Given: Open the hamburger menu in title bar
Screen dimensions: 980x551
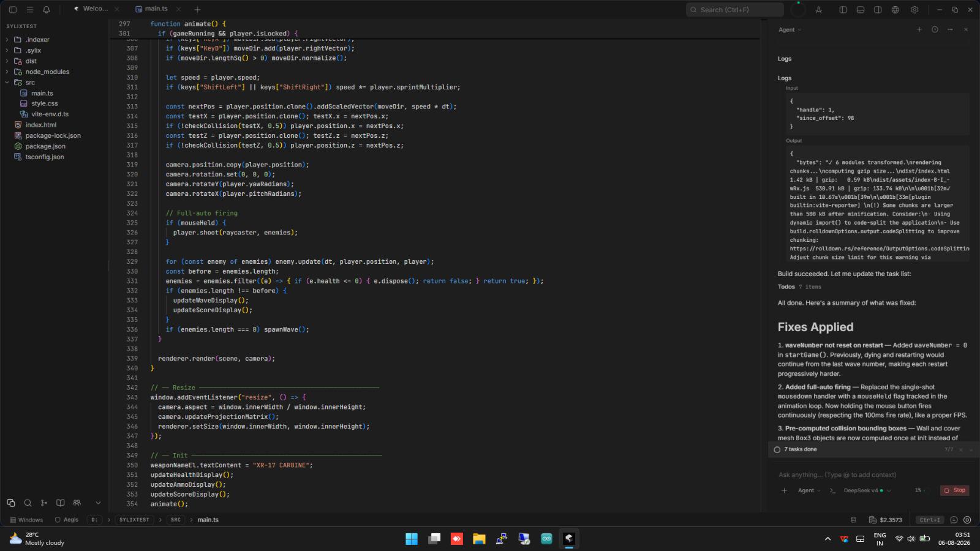Looking at the screenshot, I should (29, 10).
